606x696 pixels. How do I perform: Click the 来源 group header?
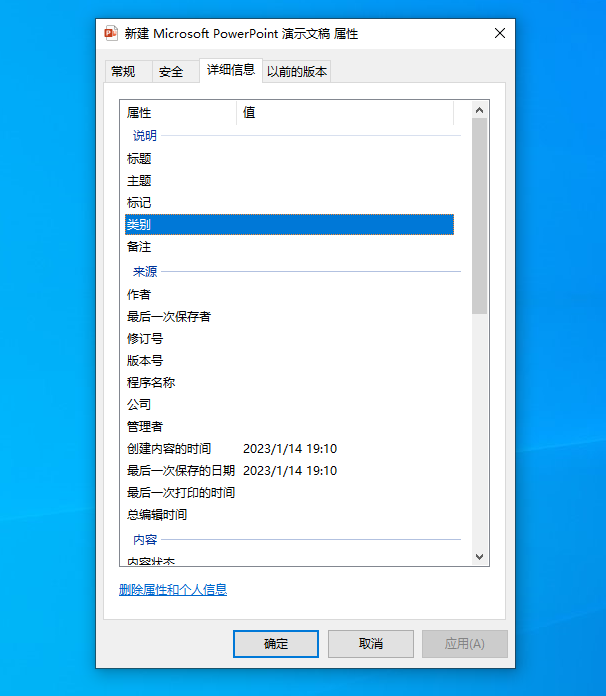pyautogui.click(x=145, y=272)
